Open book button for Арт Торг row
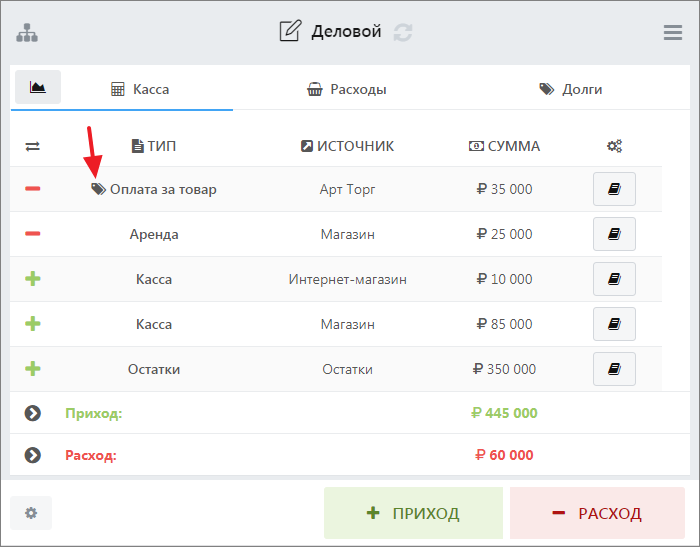The width and height of the screenshot is (700, 547). 614,189
